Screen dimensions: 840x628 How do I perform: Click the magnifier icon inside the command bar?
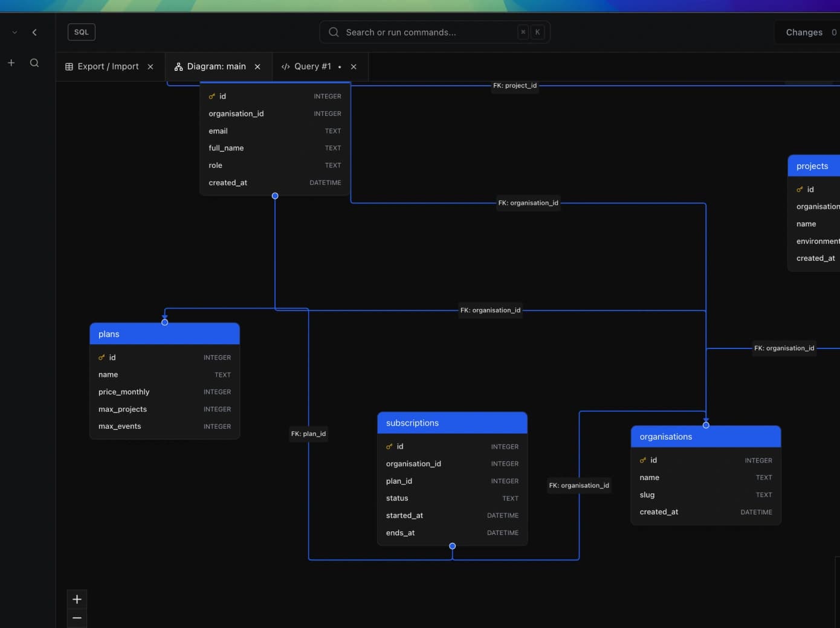coord(333,32)
